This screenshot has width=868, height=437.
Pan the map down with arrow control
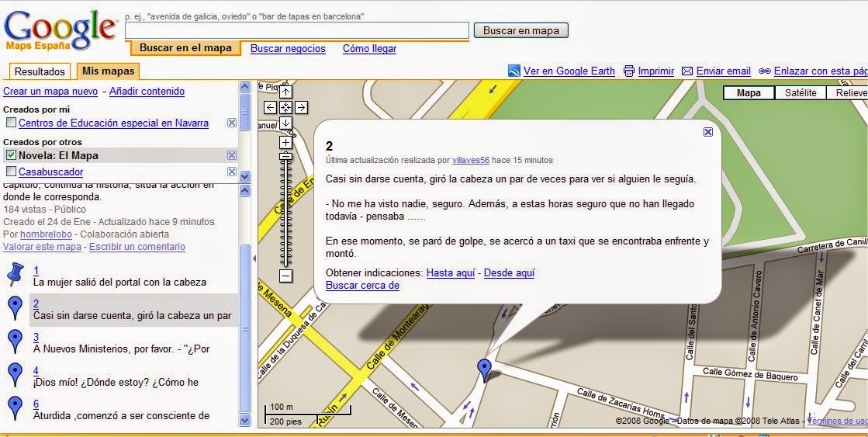pos(285,123)
